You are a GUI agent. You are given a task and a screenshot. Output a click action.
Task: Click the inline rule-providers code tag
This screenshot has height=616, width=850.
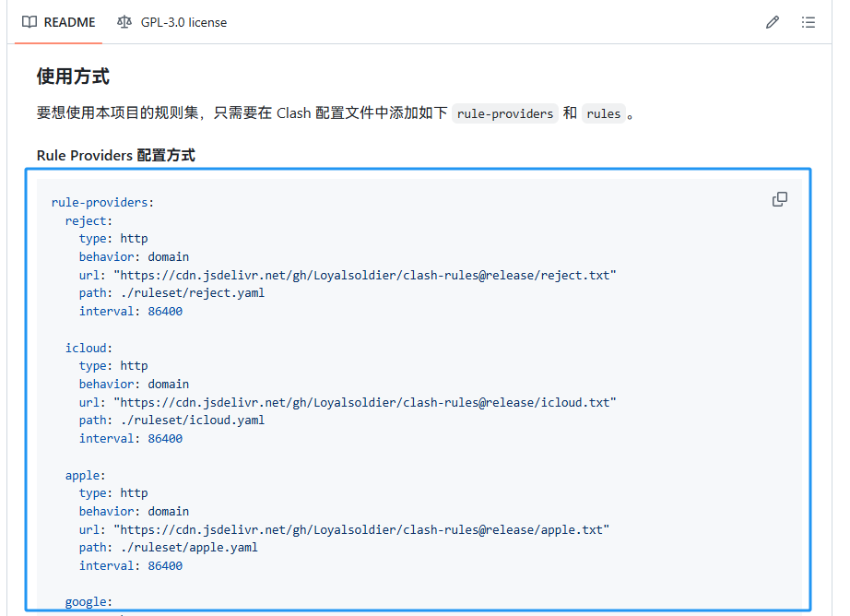(505, 113)
